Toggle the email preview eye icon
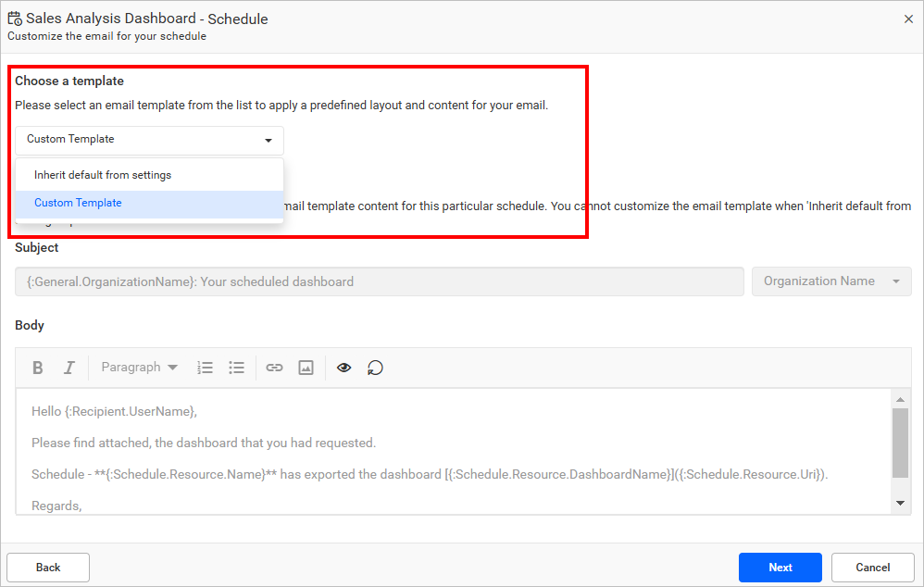The width and height of the screenshot is (924, 587). click(x=343, y=368)
